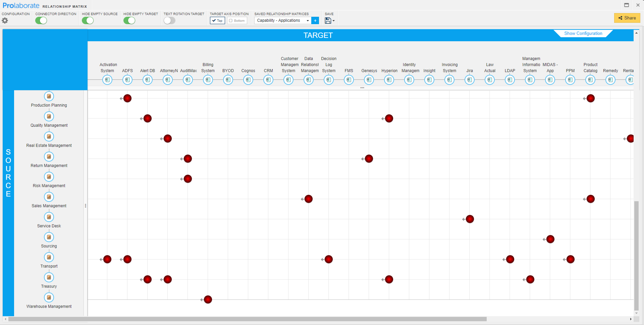Select the Treasury source icon
Screen dimensions: 644x325
click(x=49, y=277)
